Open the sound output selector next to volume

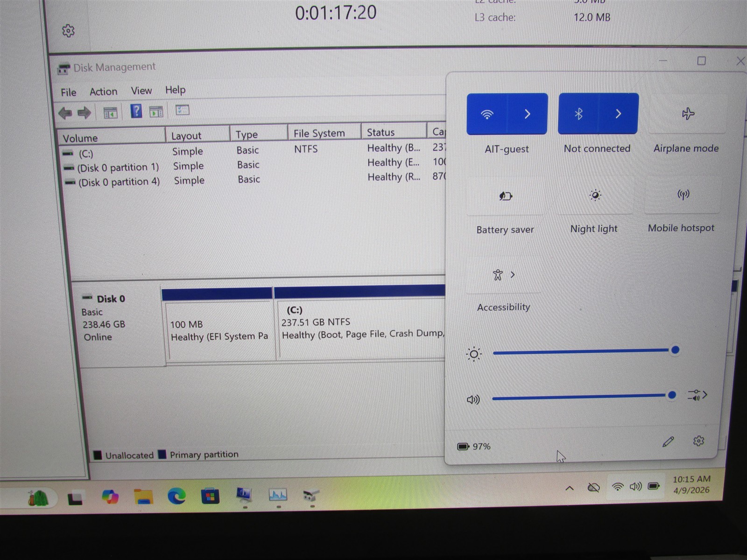pos(697,395)
